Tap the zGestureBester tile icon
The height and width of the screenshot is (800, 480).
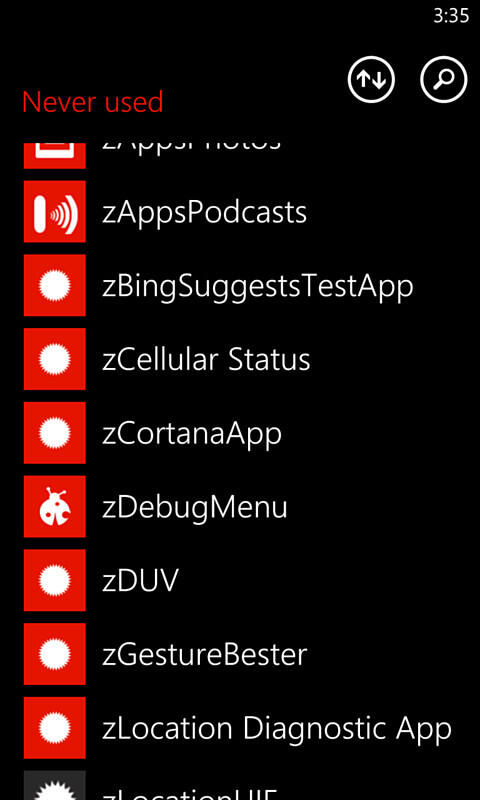point(55,654)
